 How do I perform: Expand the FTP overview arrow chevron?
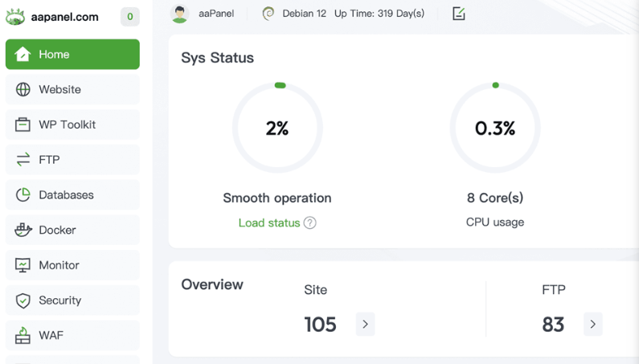point(593,324)
